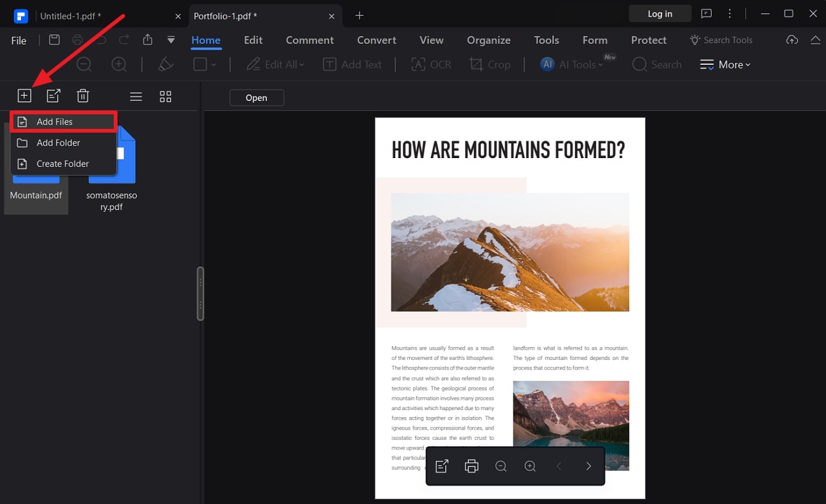Choose Add Folder from the dropdown menu
This screenshot has height=504, width=826.
coord(64,143)
